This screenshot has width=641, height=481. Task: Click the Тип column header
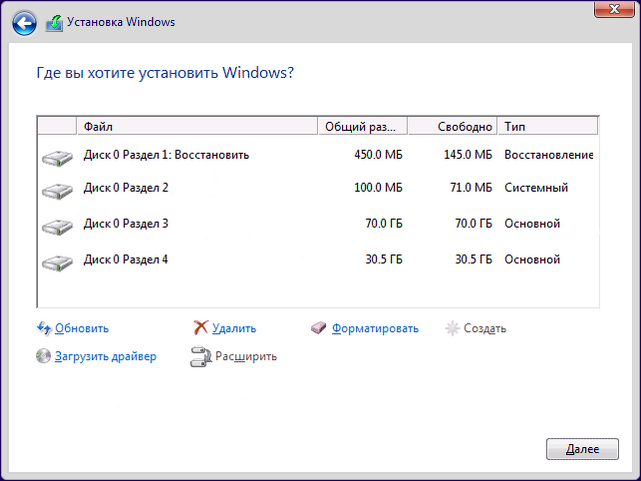click(x=547, y=127)
